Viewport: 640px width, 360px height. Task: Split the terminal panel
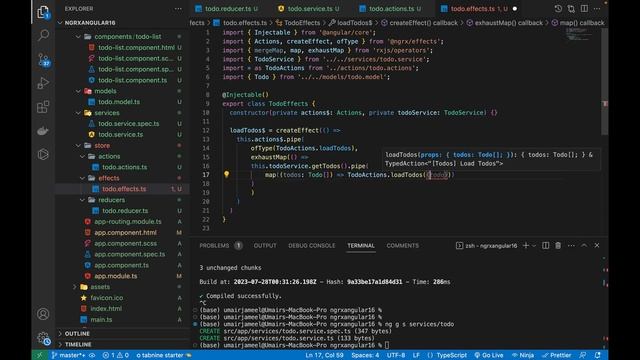(x=545, y=245)
